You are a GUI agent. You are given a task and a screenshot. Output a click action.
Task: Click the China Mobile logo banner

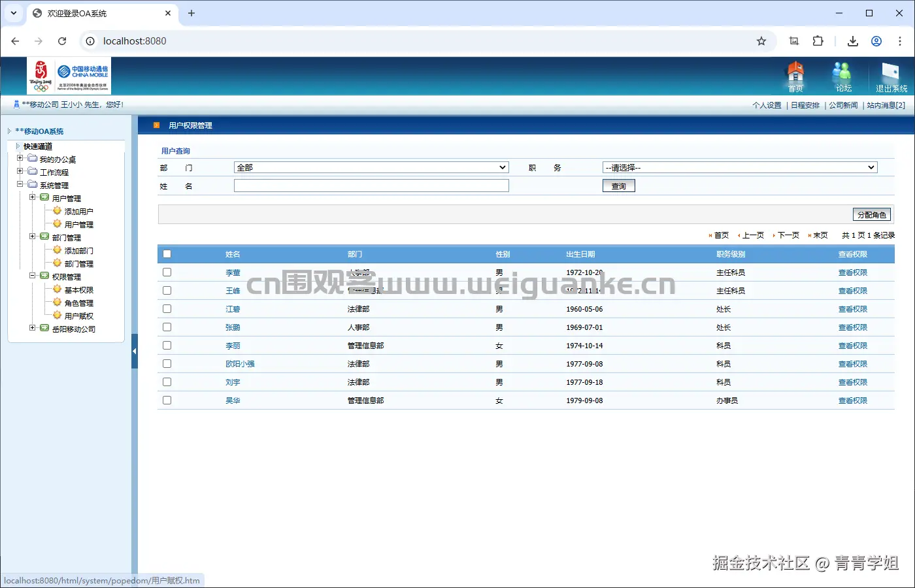pyautogui.click(x=69, y=76)
